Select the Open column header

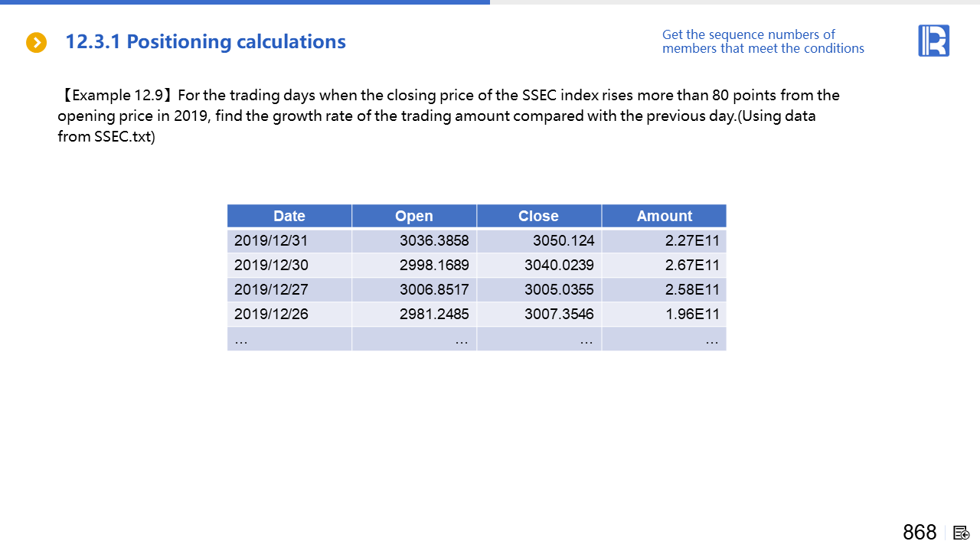coord(414,216)
